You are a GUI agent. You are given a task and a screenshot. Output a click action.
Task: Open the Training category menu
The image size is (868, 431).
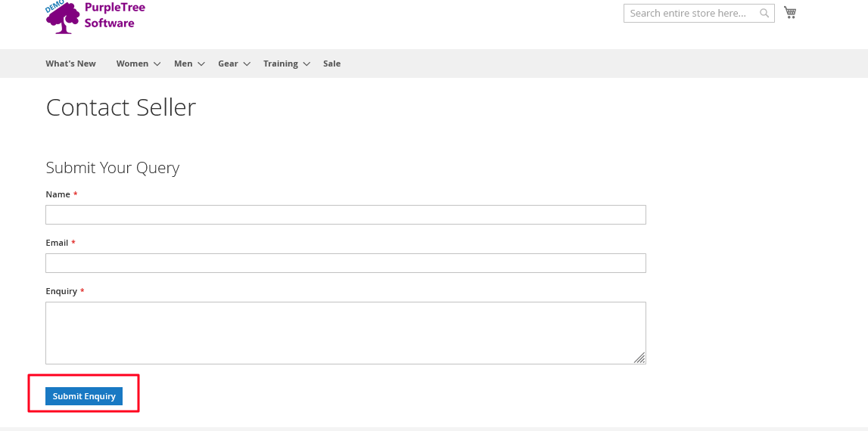pos(281,64)
